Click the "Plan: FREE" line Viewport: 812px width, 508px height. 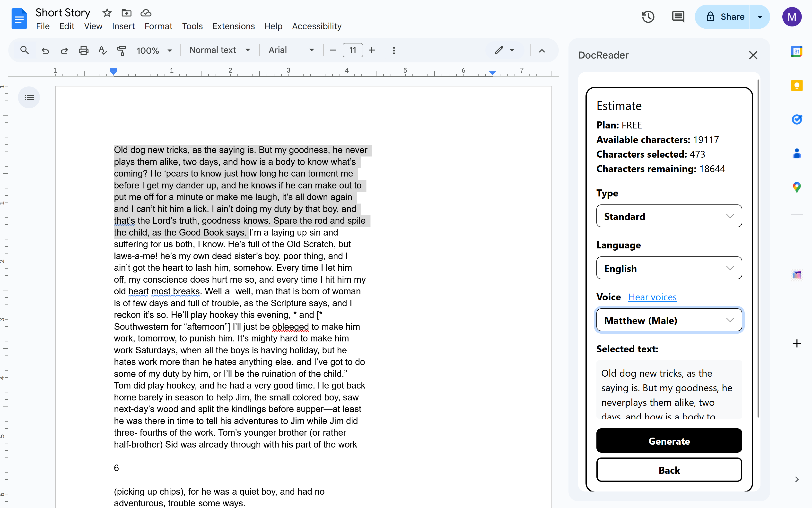[619, 125]
